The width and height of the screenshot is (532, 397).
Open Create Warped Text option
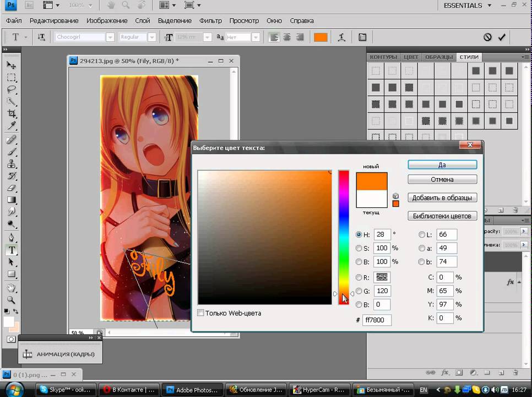(341, 37)
